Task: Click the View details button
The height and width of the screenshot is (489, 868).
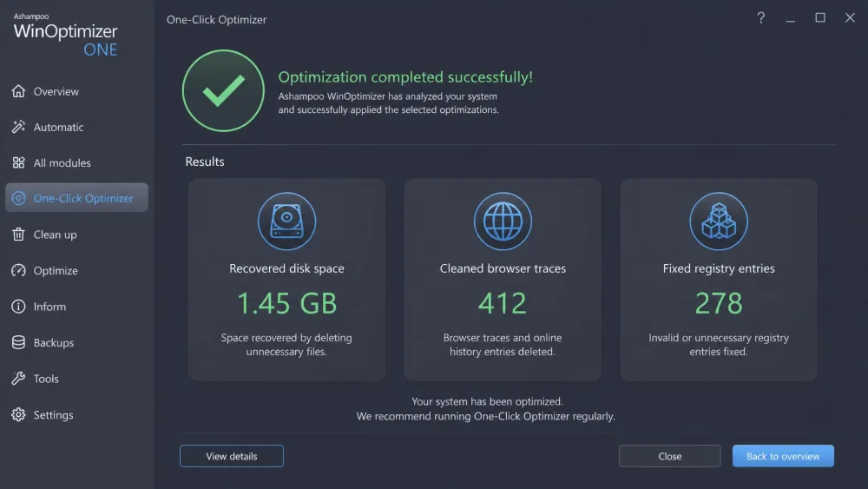Action: [x=232, y=456]
